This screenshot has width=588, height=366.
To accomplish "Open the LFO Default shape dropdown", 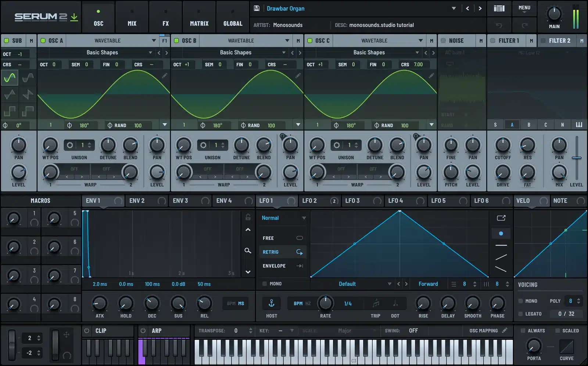I will coord(389,284).
